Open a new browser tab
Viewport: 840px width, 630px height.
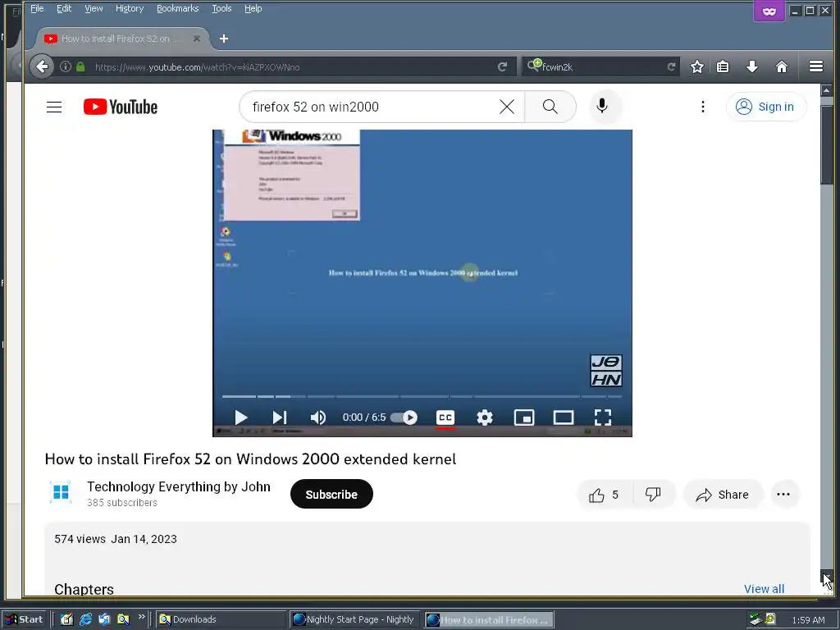click(x=224, y=39)
